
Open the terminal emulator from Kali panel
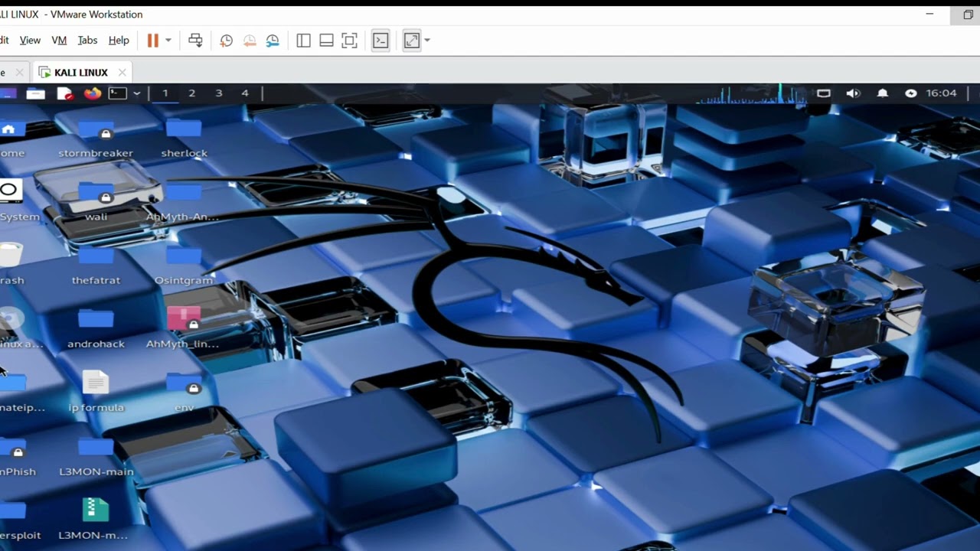[117, 93]
